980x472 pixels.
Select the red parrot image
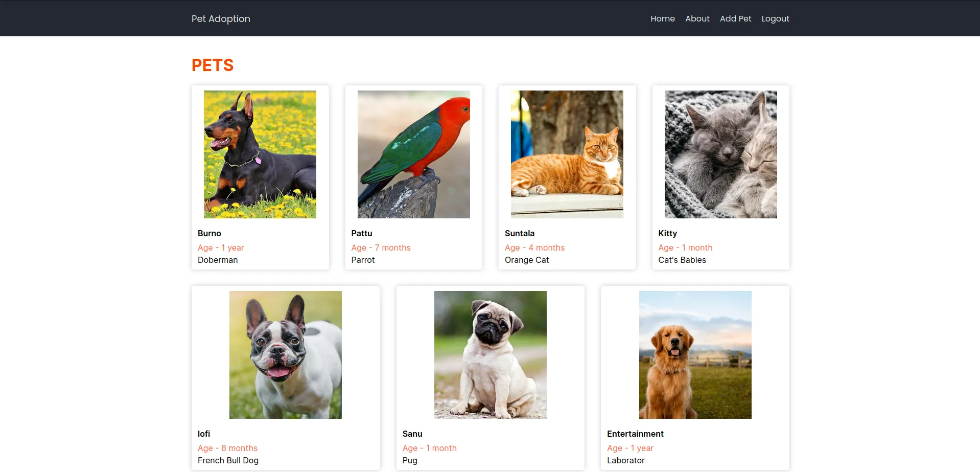pyautogui.click(x=413, y=154)
